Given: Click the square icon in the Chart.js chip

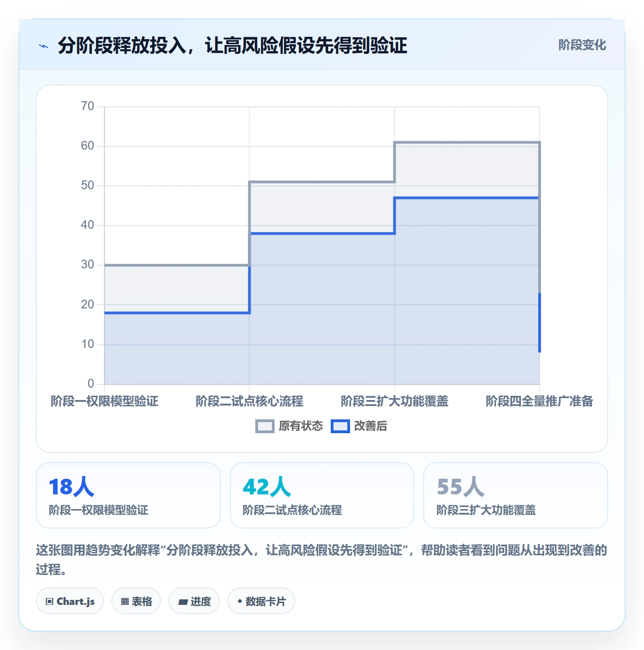Looking at the screenshot, I should point(50,602).
